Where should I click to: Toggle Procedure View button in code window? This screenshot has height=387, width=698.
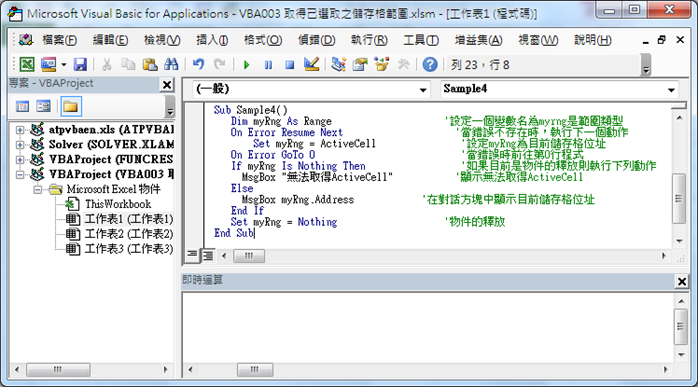pos(192,255)
